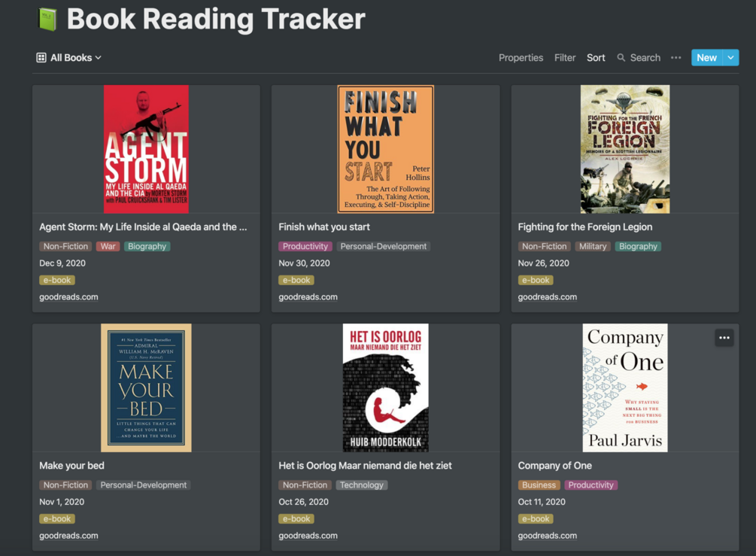Open goodreads.com link on Agent Storm card

pos(68,297)
